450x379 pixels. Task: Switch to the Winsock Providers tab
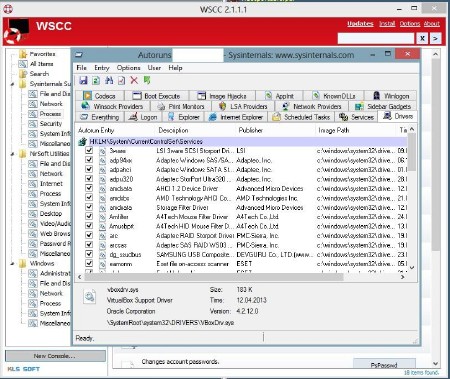112,106
